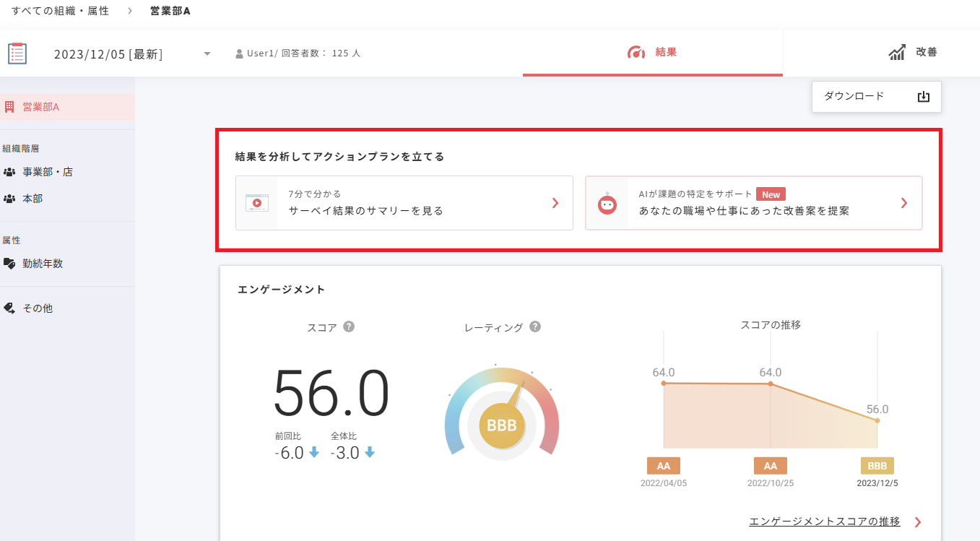Click the help icon next to スコア
Screen dimensions: 980x541
pos(349,326)
